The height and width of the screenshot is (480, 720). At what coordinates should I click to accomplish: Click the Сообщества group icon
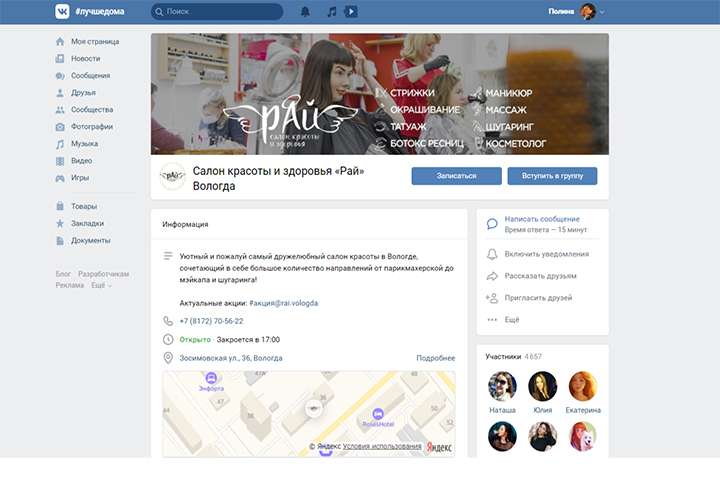click(x=60, y=110)
